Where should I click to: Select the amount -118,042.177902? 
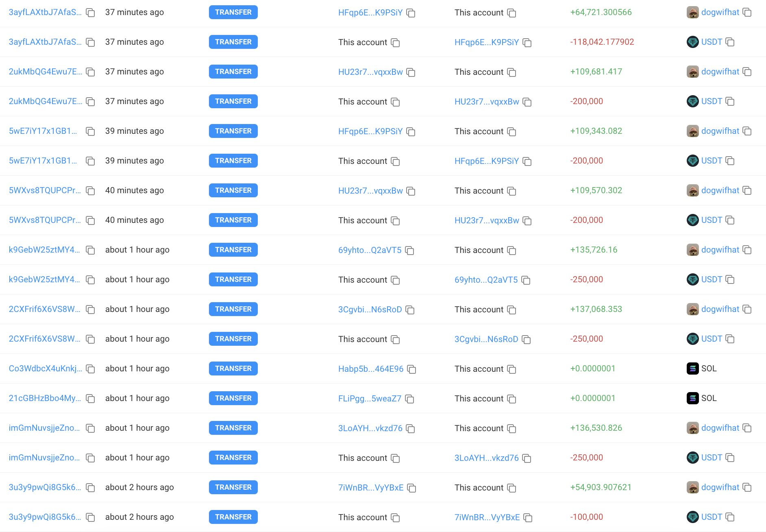[x=602, y=42]
